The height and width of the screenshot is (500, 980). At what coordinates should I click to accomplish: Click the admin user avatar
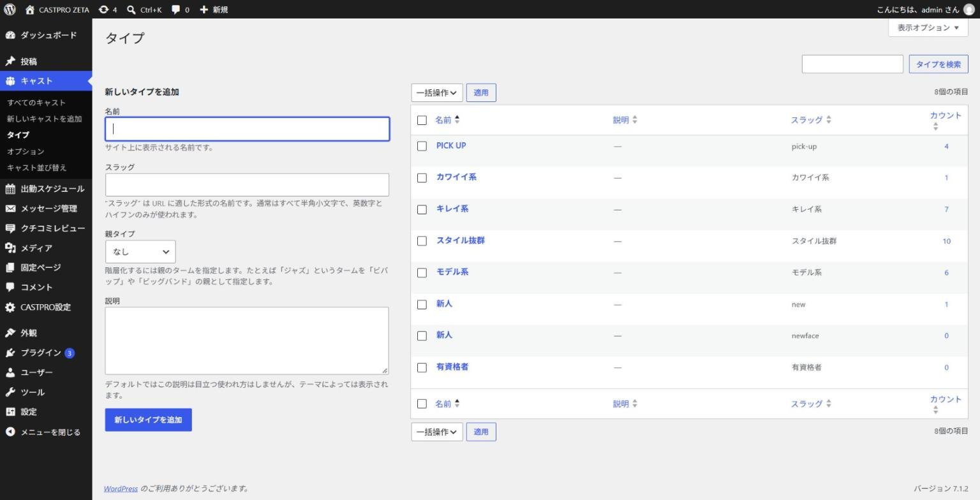pos(969,10)
